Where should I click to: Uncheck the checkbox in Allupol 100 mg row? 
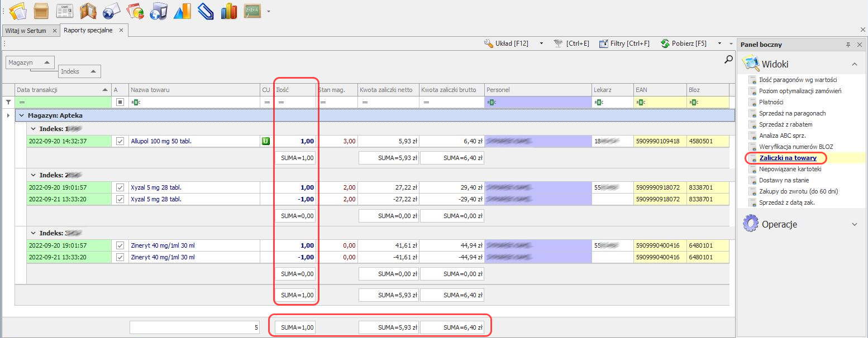coord(120,141)
